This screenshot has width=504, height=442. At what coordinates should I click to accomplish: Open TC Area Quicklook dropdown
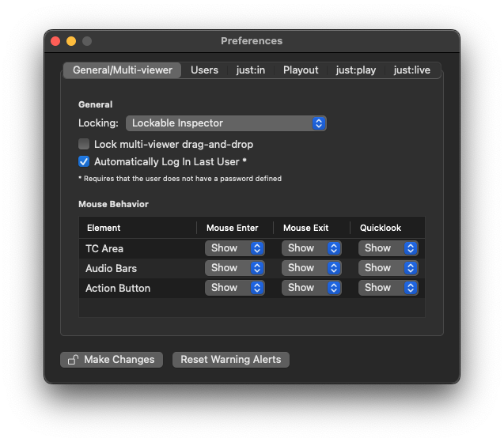pyautogui.click(x=388, y=248)
